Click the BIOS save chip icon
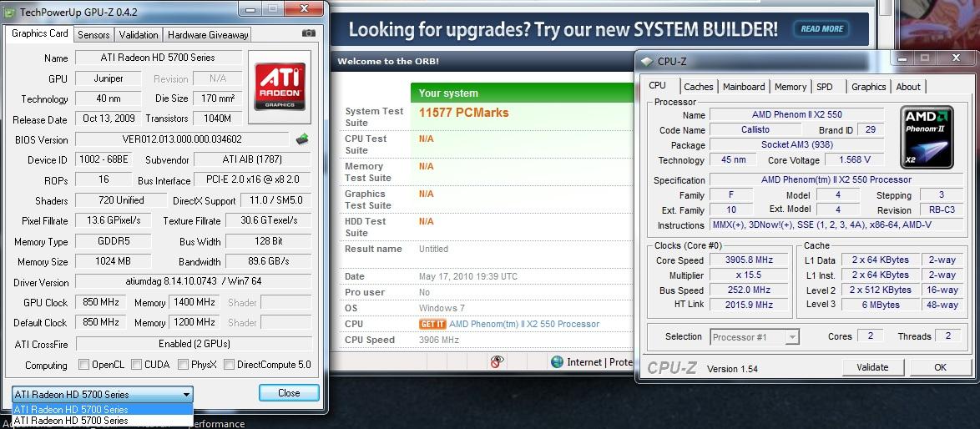The width and height of the screenshot is (980, 429). click(302, 139)
